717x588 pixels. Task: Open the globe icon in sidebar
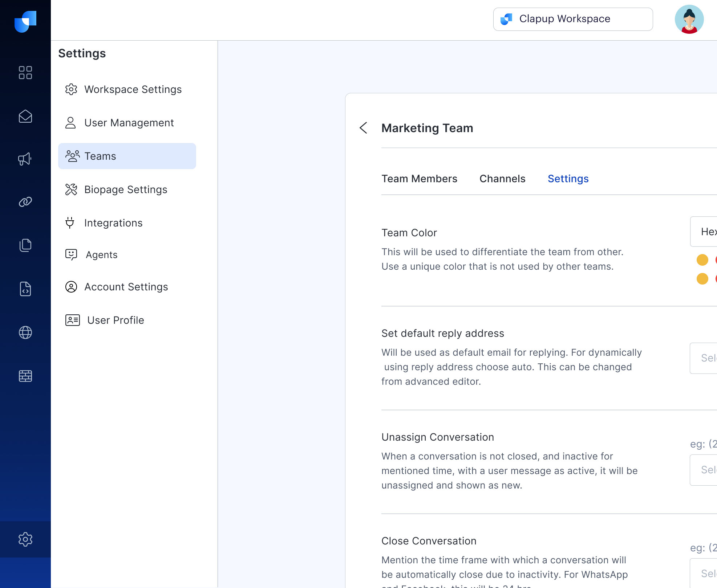tap(25, 332)
